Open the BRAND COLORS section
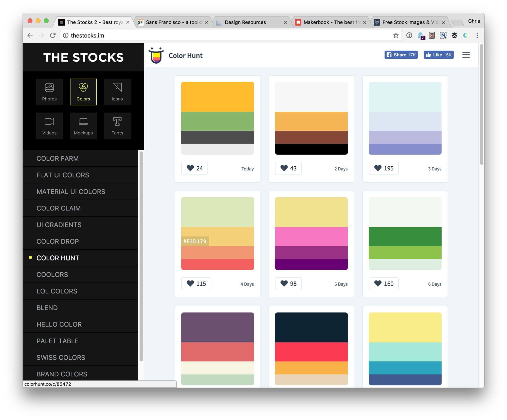Image resolution: width=507 pixels, height=420 pixels. point(62,374)
